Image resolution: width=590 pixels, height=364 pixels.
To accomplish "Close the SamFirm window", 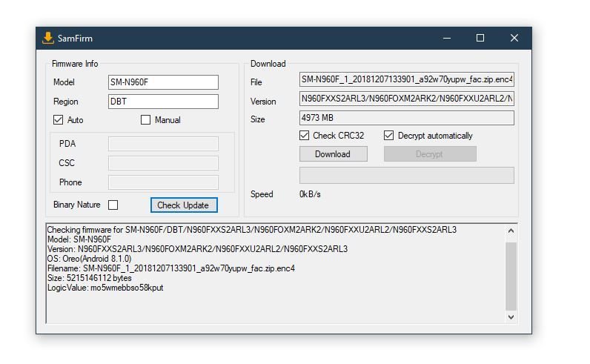I will point(514,38).
